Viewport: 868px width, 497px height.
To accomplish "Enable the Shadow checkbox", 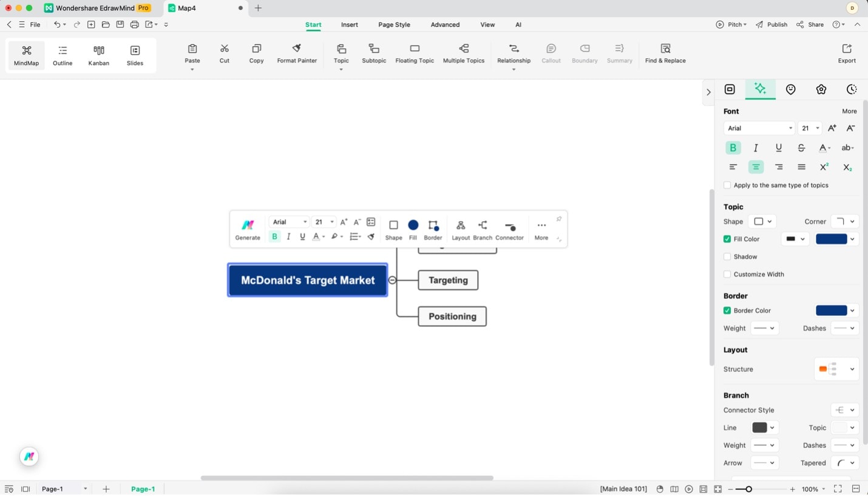I will pos(727,256).
